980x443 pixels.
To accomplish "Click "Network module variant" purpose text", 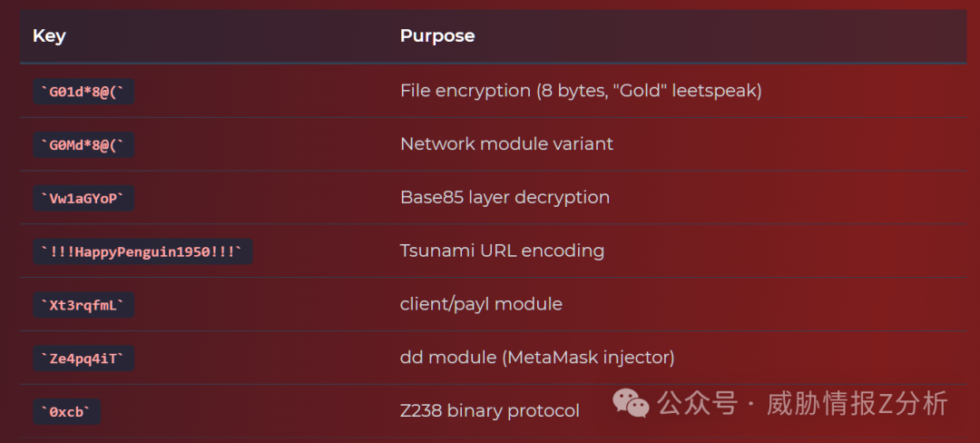I will [506, 144].
